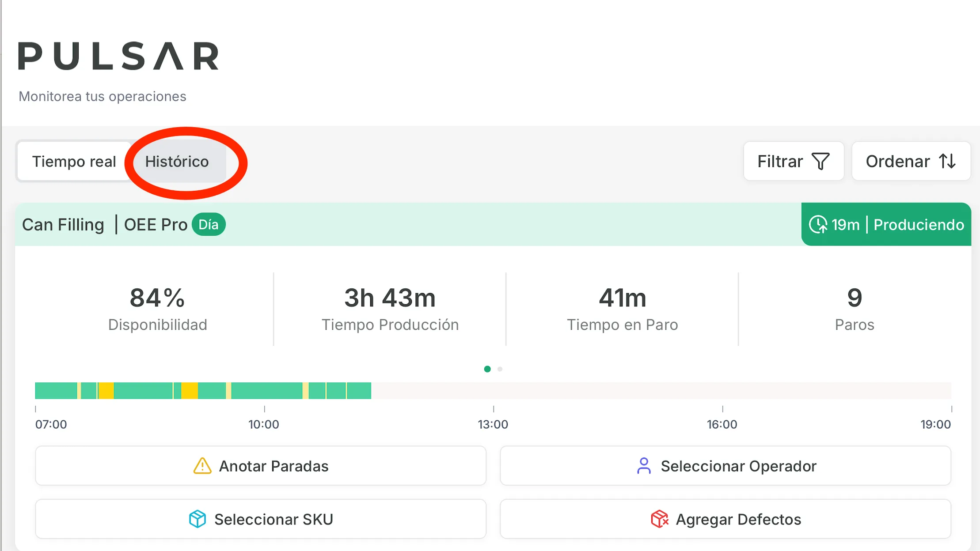Open Anotar Paradas

(x=261, y=466)
